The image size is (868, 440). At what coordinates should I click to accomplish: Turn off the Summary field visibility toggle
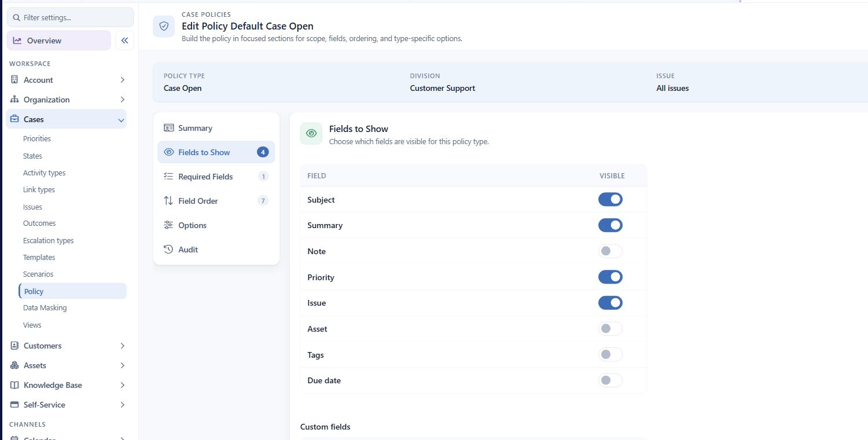click(x=610, y=225)
